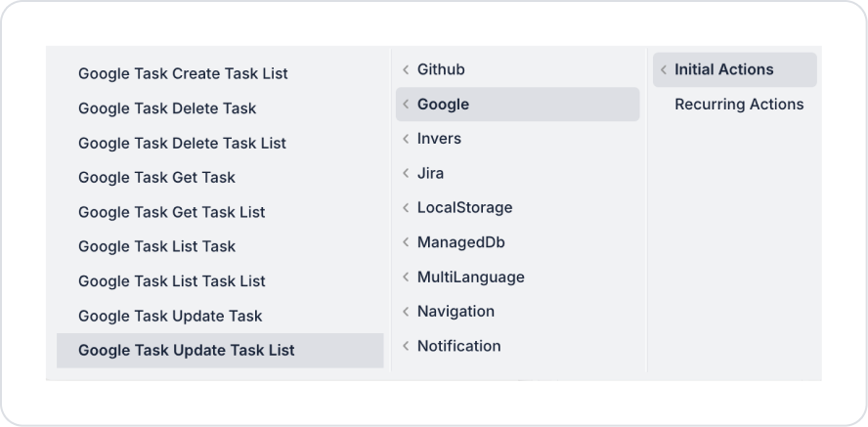This screenshot has height=427, width=868.
Task: Click Google Task List Task entry
Action: 156,246
